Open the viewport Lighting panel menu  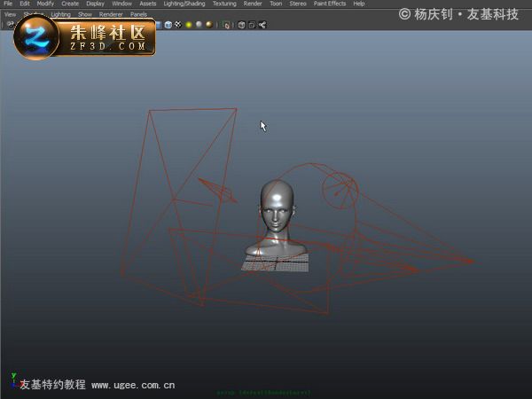60,14
